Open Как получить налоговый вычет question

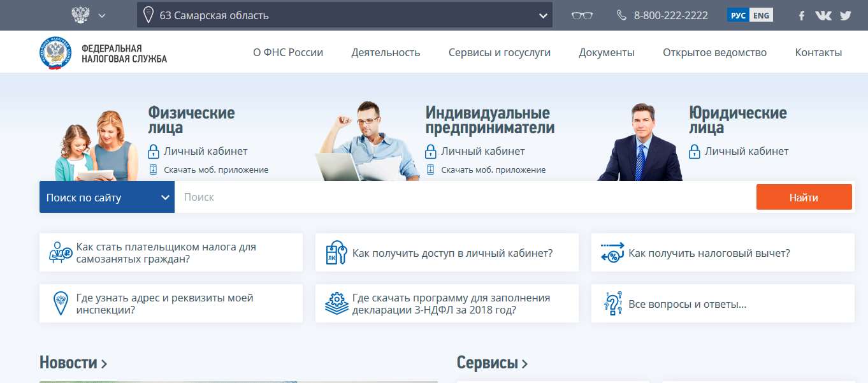pos(709,253)
